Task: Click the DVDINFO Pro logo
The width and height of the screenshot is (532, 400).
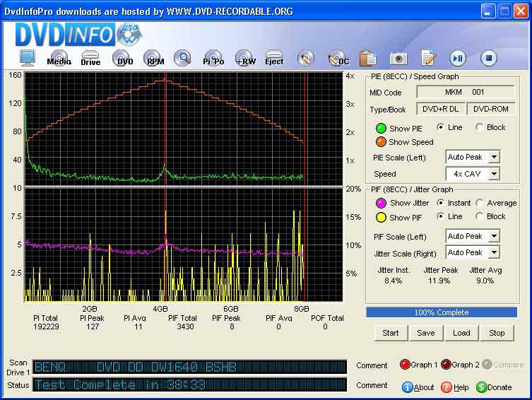Action: tap(78, 34)
